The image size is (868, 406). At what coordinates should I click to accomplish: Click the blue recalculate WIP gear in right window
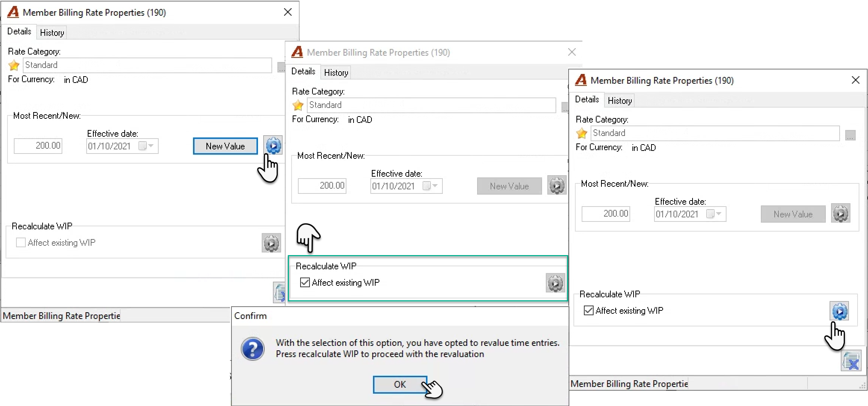click(839, 311)
